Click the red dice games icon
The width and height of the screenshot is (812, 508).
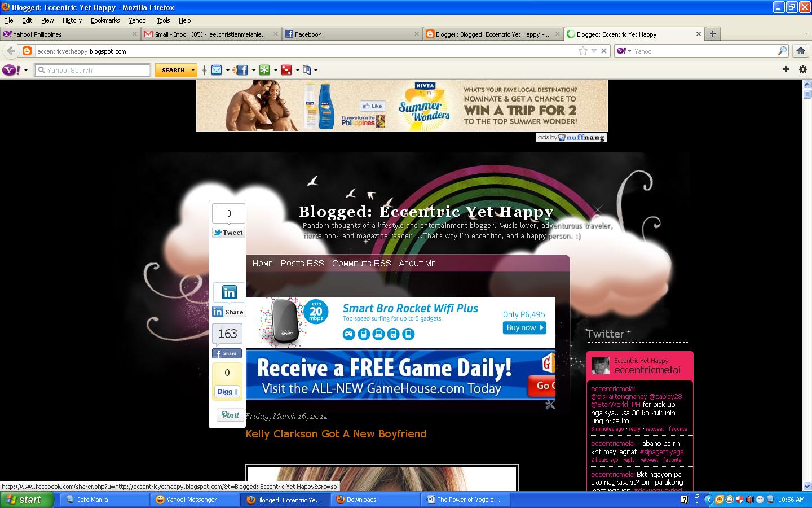click(286, 70)
